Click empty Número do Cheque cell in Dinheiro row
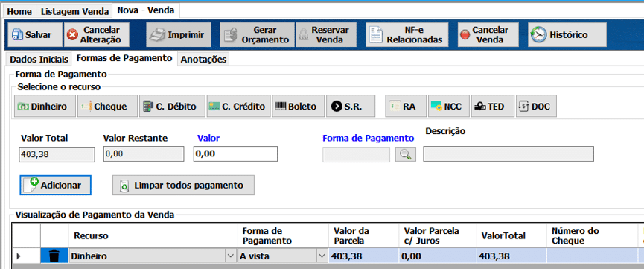The height and width of the screenshot is (269, 644). point(592,256)
